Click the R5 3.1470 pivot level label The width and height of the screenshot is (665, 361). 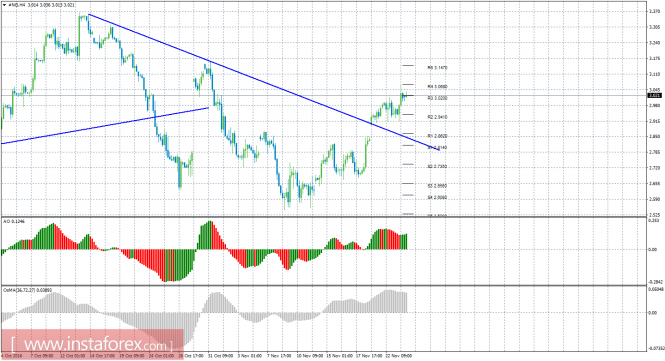coord(437,68)
